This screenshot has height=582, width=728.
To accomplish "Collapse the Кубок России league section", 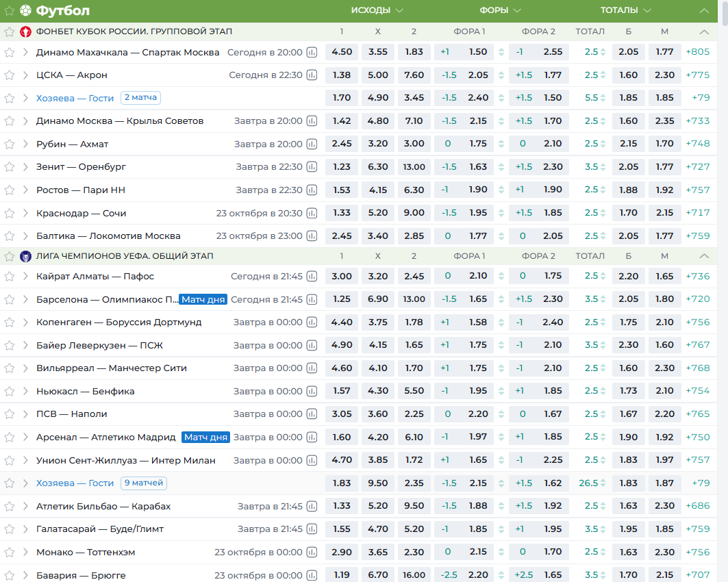I will point(703,31).
